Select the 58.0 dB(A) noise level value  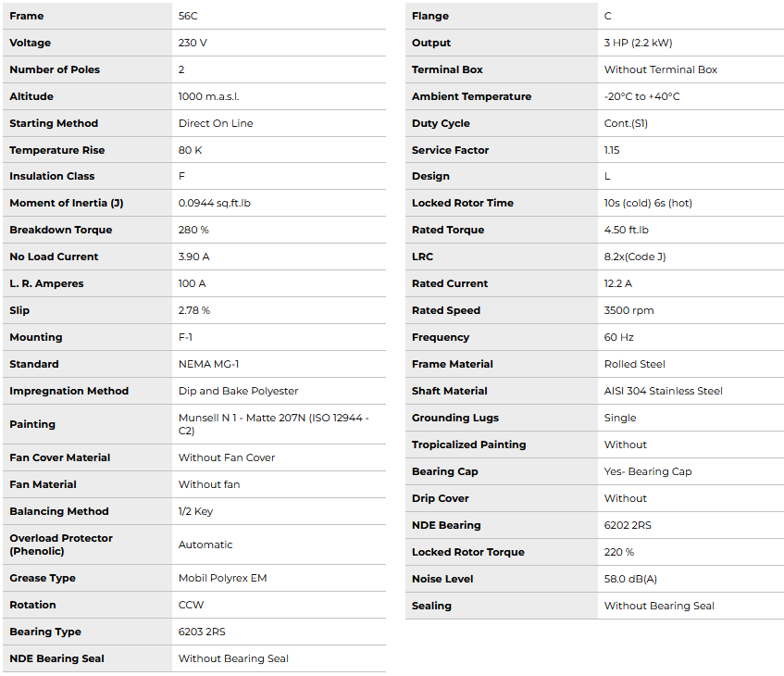pyautogui.click(x=629, y=579)
